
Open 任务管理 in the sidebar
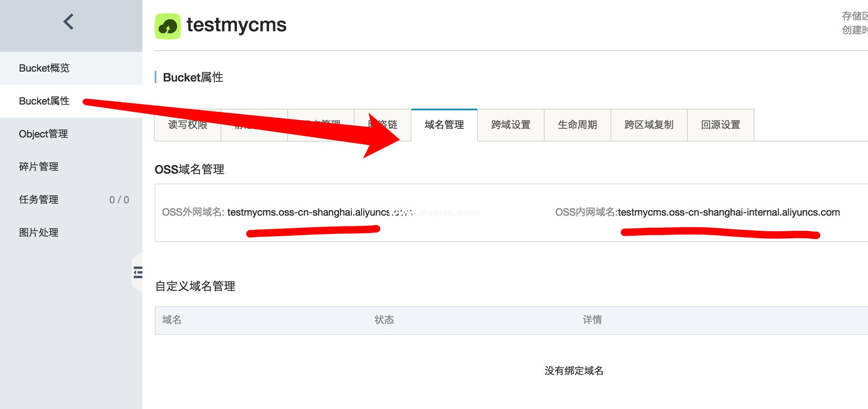(71, 200)
